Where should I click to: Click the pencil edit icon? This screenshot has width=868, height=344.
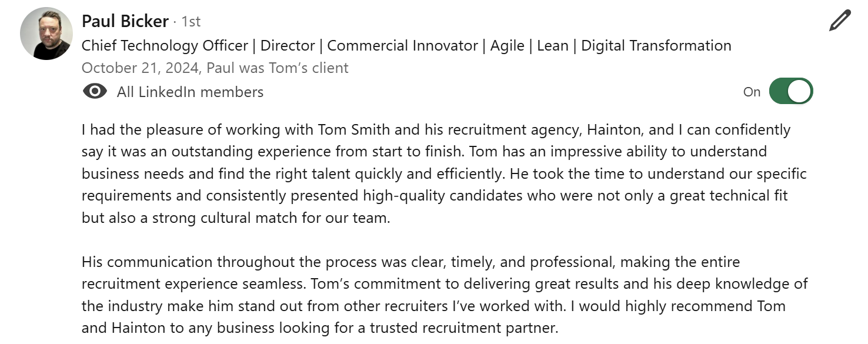click(x=840, y=21)
